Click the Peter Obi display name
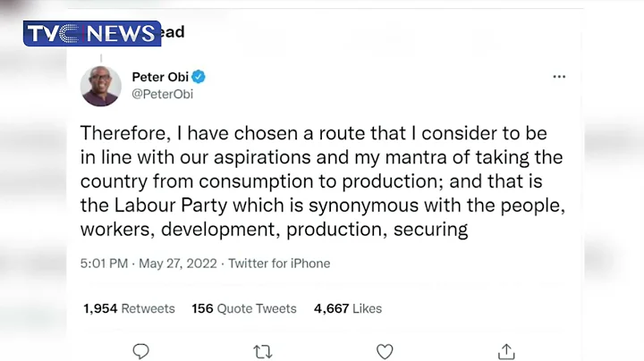The height and width of the screenshot is (361, 644). 159,77
